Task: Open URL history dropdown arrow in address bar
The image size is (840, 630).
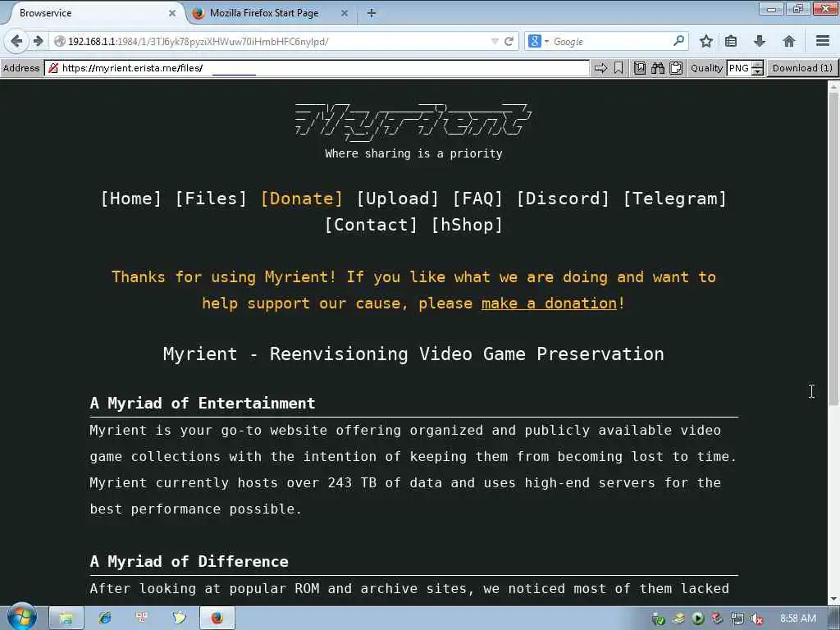Action: (x=495, y=41)
